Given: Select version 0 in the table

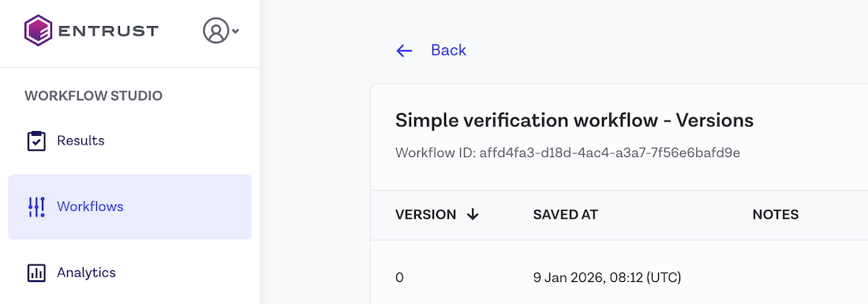Looking at the screenshot, I should 400,277.
